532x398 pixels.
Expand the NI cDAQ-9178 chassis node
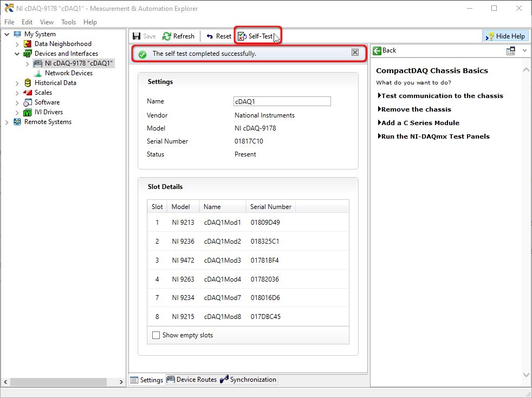click(x=28, y=63)
